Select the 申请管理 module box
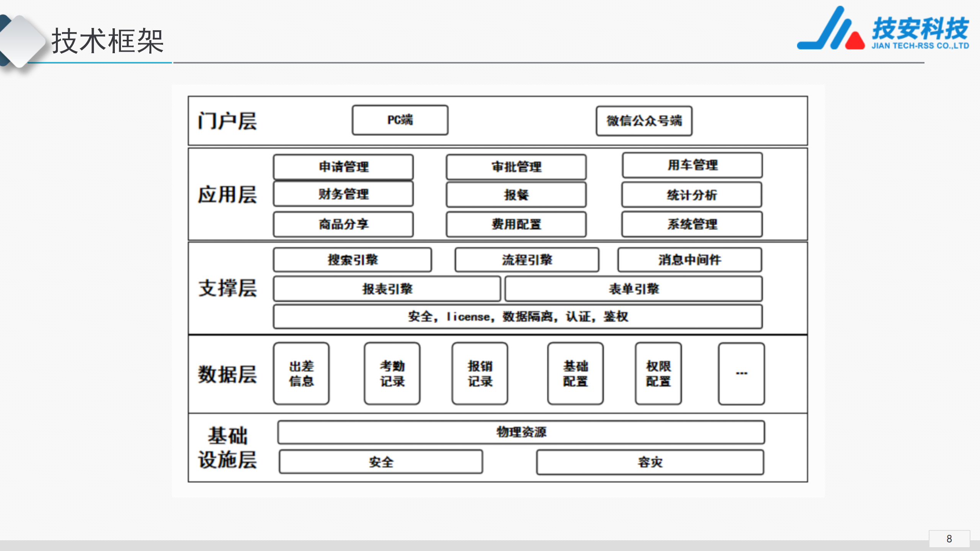Image resolution: width=980 pixels, height=551 pixels. (343, 167)
